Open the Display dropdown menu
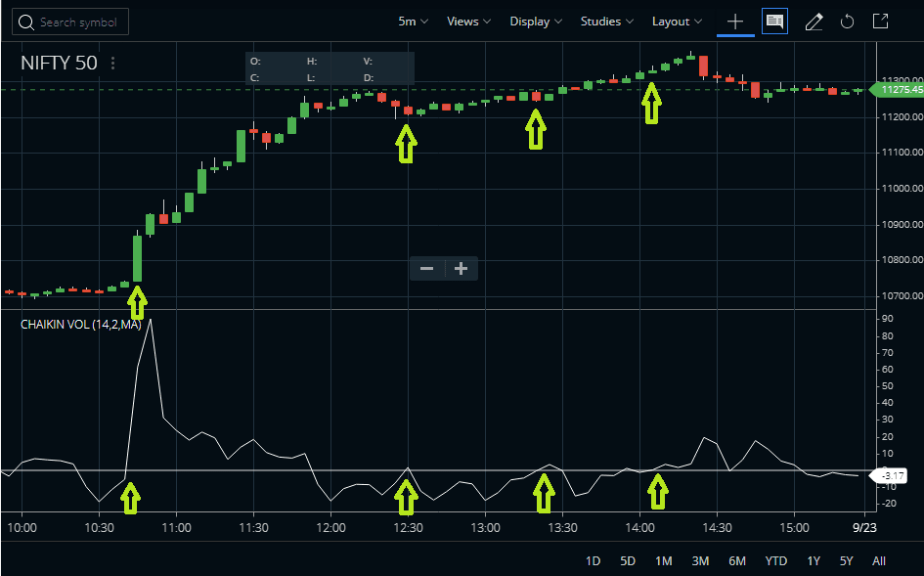Image resolution: width=924 pixels, height=576 pixels. click(535, 22)
